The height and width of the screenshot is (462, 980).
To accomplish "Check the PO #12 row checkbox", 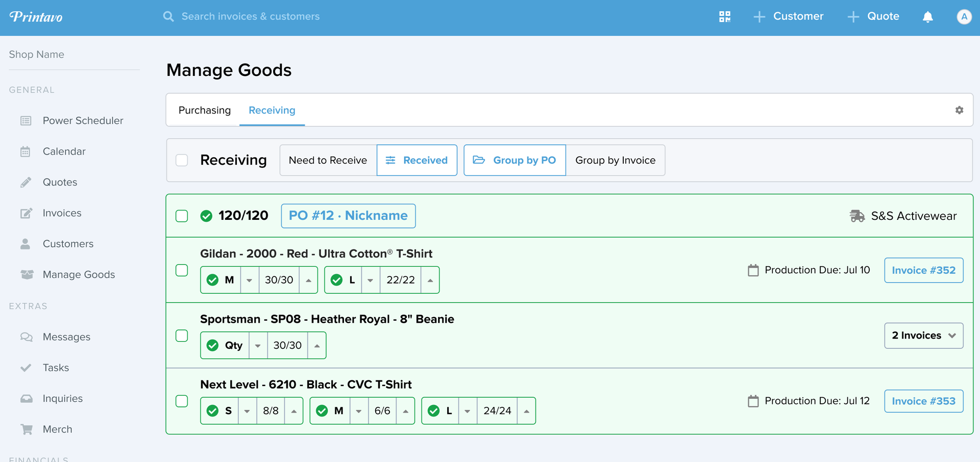I will pos(182,216).
